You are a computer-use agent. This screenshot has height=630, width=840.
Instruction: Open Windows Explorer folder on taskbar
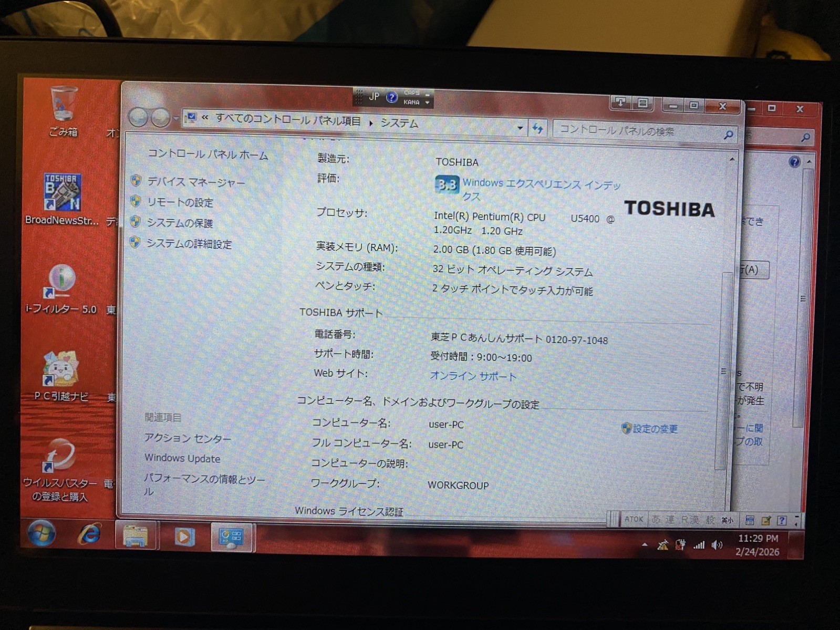click(x=136, y=536)
